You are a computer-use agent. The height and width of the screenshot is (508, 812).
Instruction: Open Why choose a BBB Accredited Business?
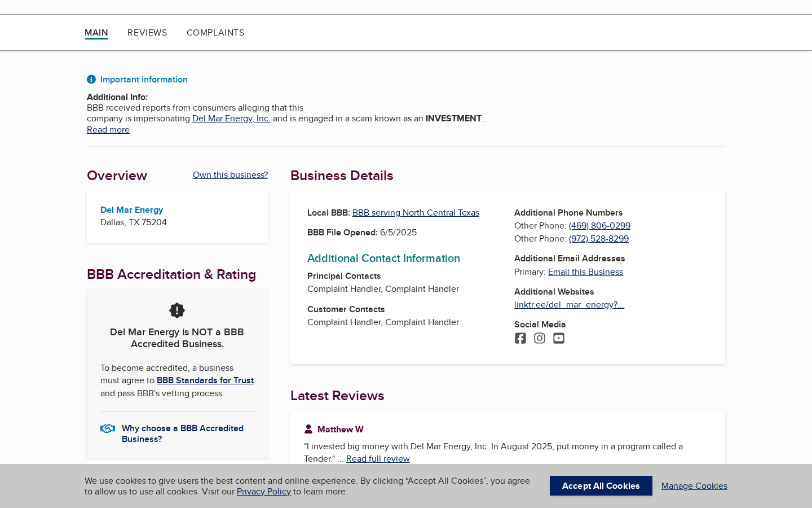(x=183, y=433)
